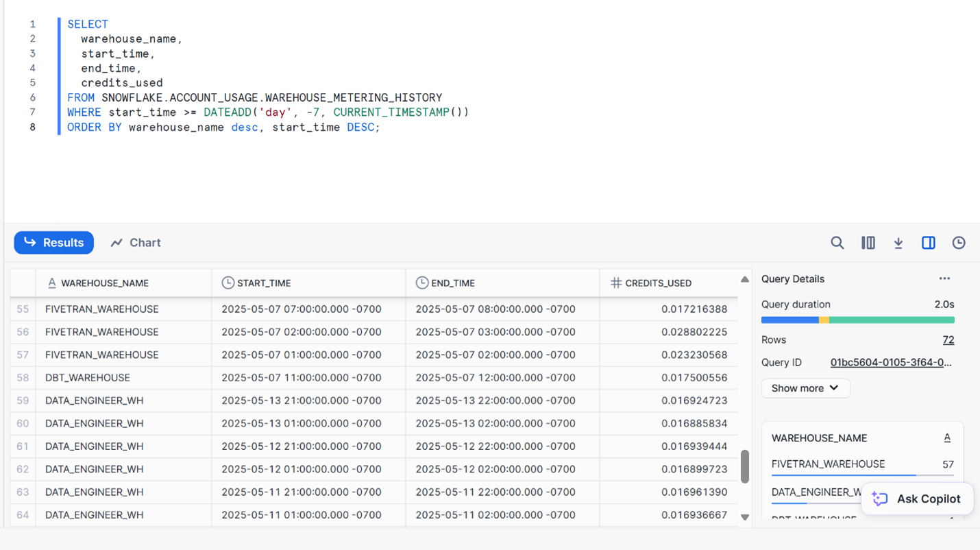This screenshot has height=550, width=980.
Task: Click the results scrollbar up arrow
Action: tap(744, 279)
